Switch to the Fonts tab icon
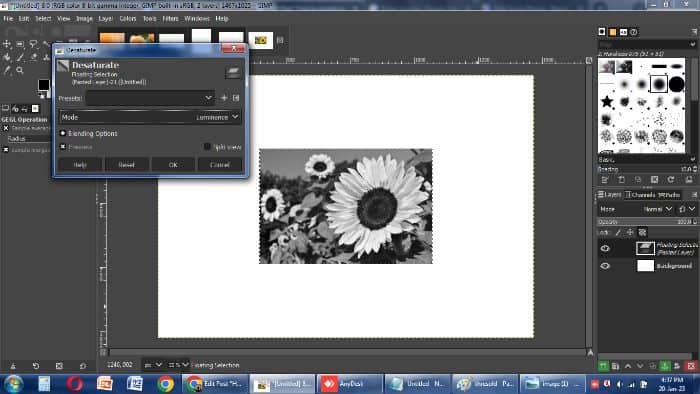This screenshot has width=700, height=394. click(x=623, y=32)
